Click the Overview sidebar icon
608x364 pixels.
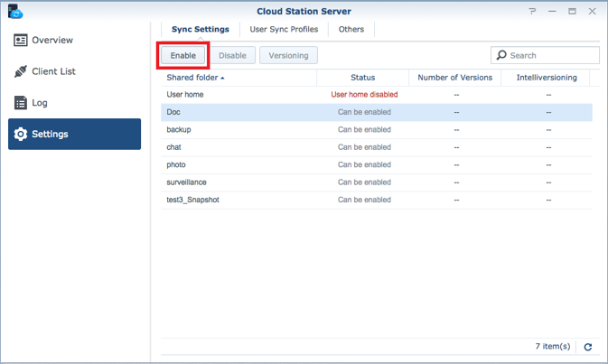[x=21, y=41]
